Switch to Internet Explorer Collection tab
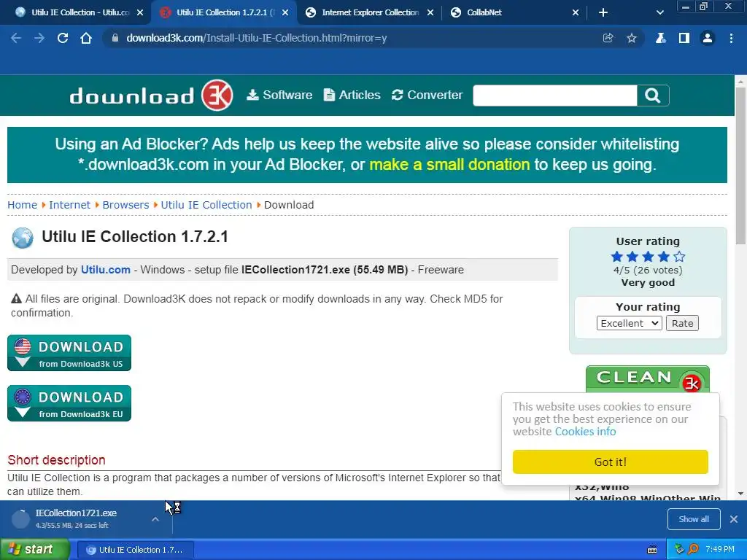Image resolution: width=747 pixels, height=560 pixels. click(369, 12)
